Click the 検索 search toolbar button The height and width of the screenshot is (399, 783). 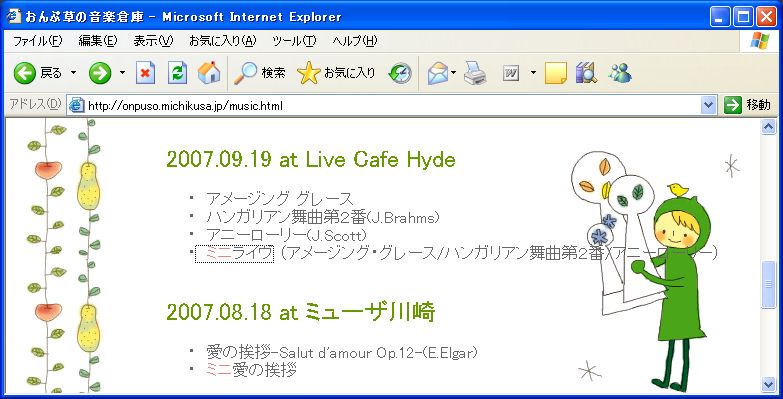point(260,74)
